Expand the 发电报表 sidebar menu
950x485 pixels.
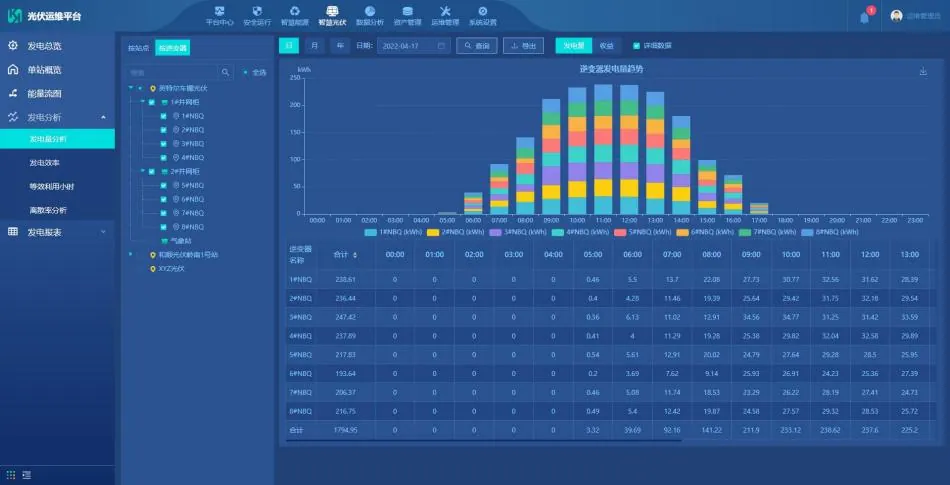(x=103, y=232)
